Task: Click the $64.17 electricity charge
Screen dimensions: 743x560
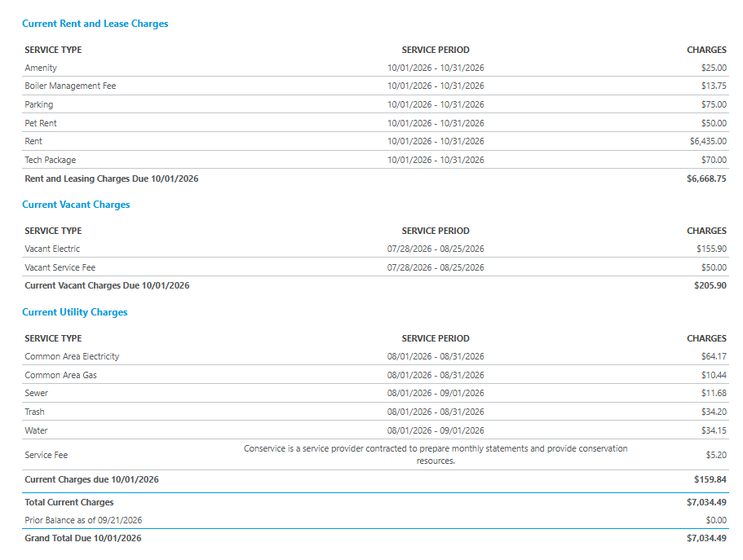Action: point(714,356)
